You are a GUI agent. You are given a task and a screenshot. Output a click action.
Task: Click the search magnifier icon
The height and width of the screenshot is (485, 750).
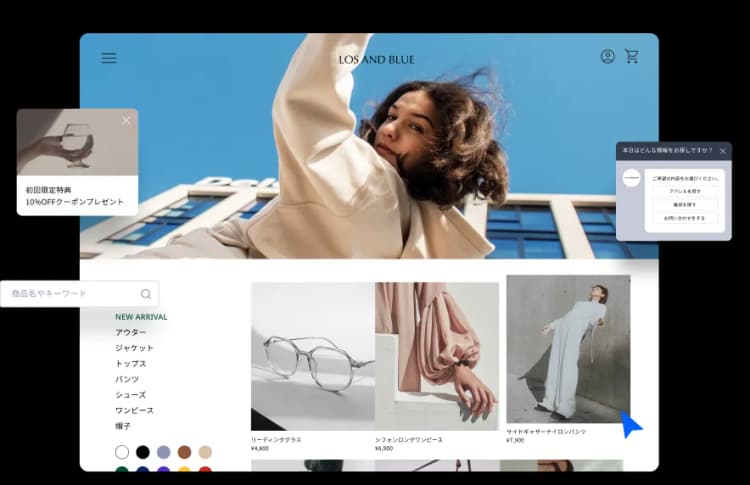coord(146,294)
